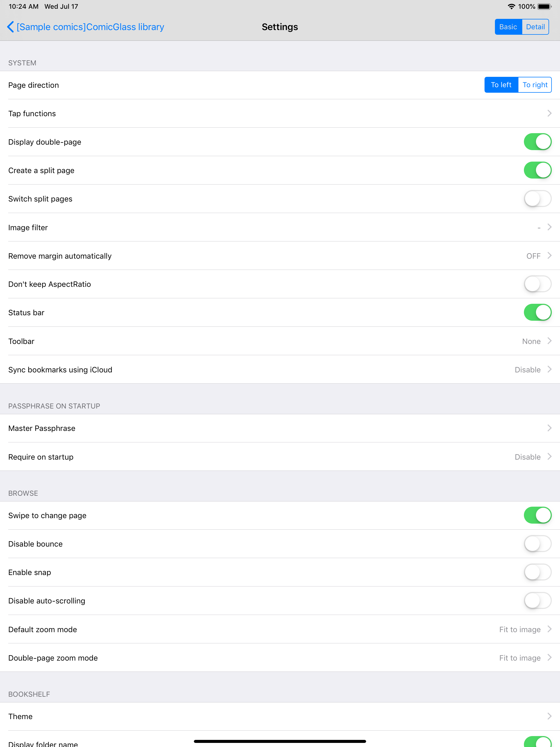Switch to the Detail settings tab
This screenshot has height=747, width=560.
coord(535,27)
